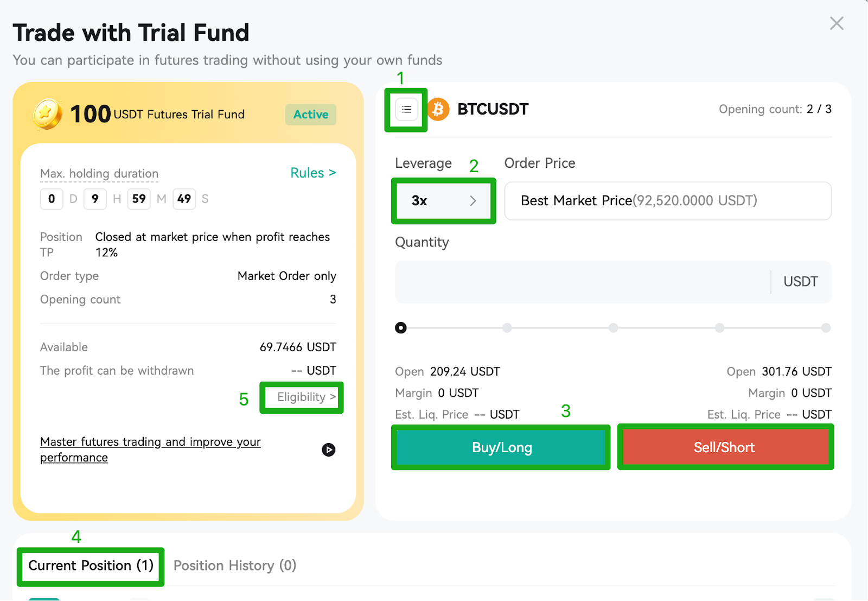Expand the Eligibility details

click(x=307, y=397)
